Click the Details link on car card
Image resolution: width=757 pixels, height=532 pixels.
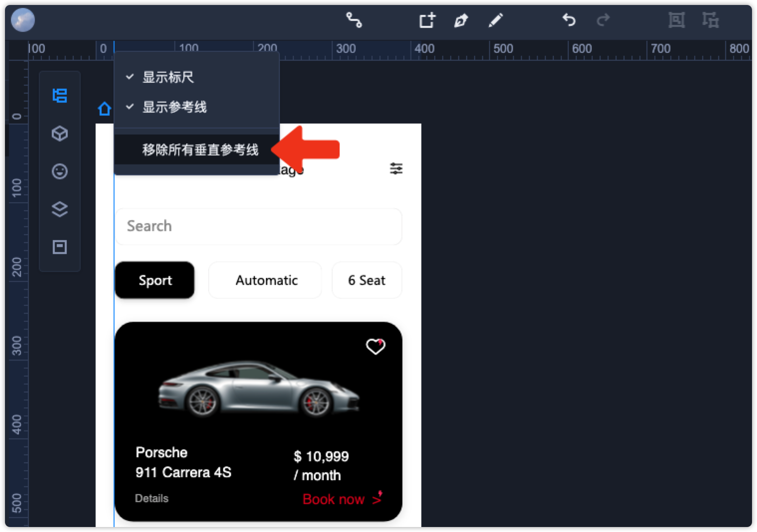click(152, 498)
